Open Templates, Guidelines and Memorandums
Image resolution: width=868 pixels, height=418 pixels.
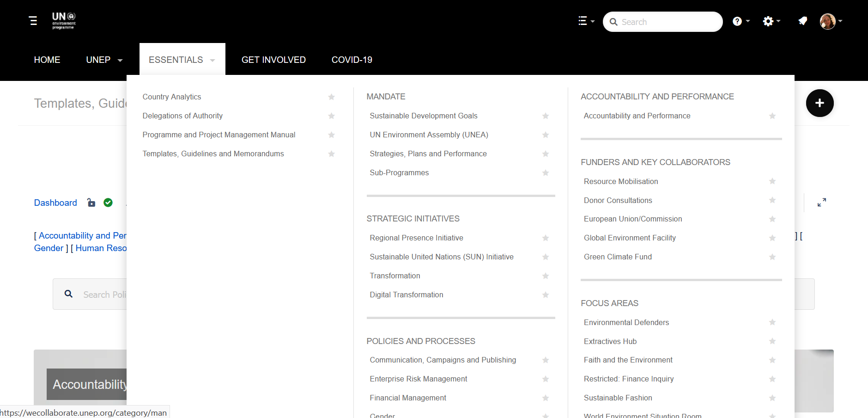pyautogui.click(x=213, y=154)
